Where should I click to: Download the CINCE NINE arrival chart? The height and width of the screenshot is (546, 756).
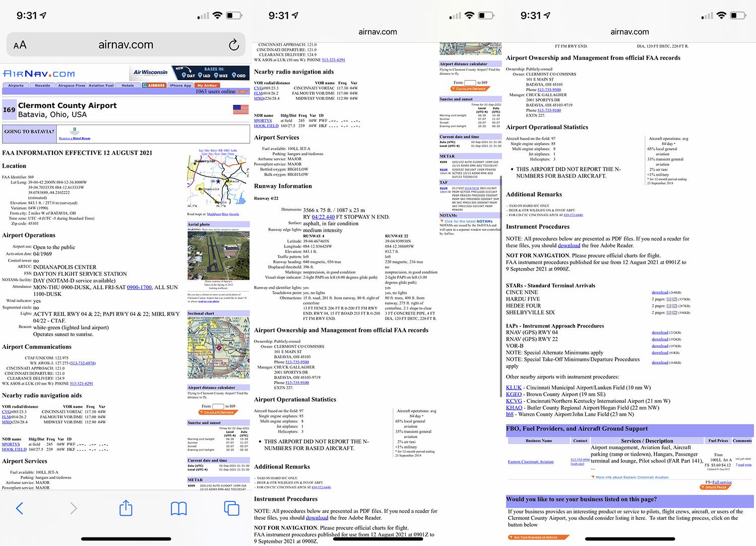click(659, 292)
